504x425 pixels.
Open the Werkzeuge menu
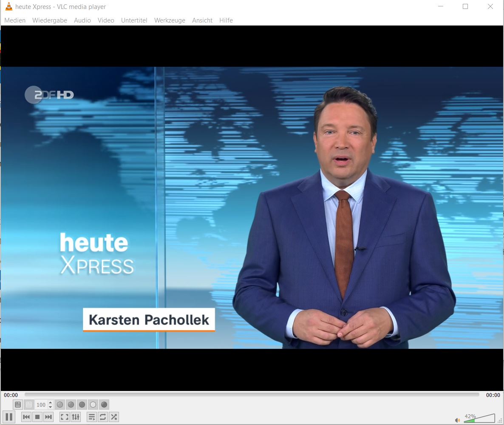pos(170,20)
